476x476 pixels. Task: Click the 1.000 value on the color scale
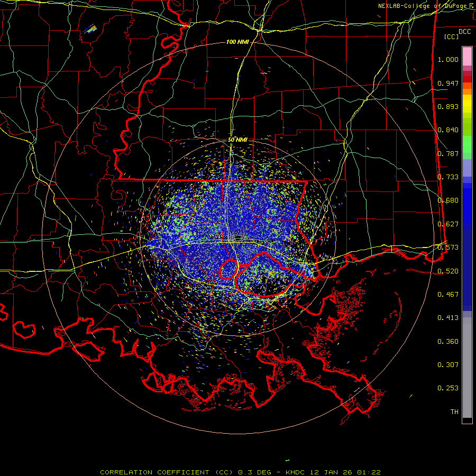[x=448, y=59]
